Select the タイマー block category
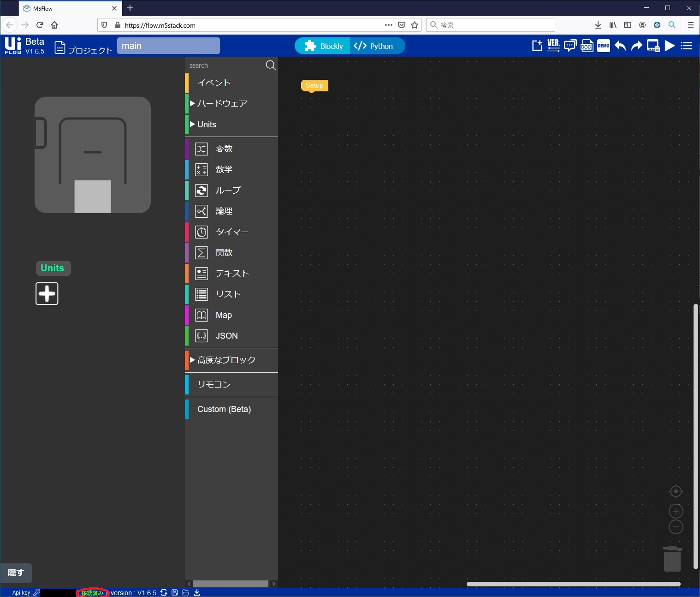700x597 pixels. click(232, 232)
